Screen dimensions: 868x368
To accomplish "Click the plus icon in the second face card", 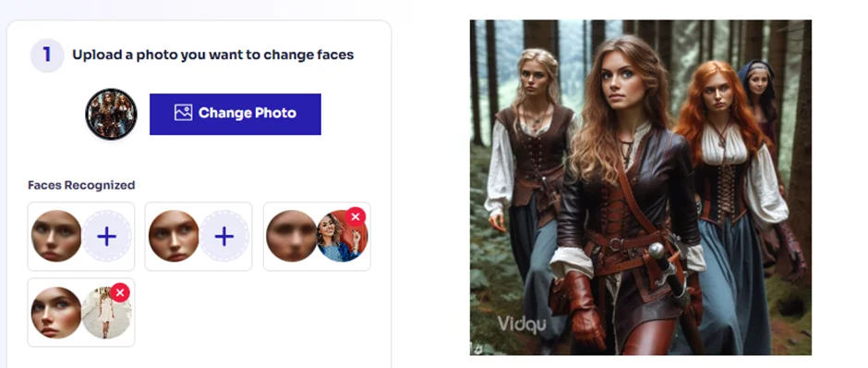I will pos(224,236).
